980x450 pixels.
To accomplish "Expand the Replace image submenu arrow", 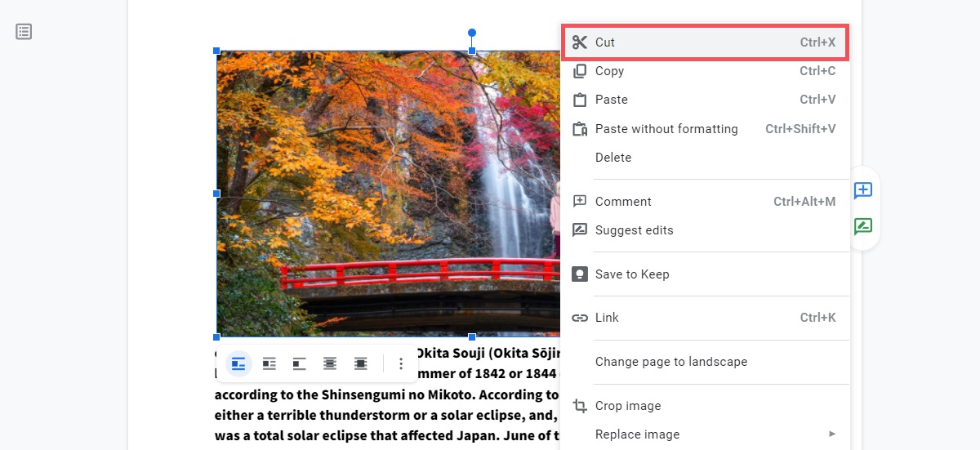I will tap(832, 434).
